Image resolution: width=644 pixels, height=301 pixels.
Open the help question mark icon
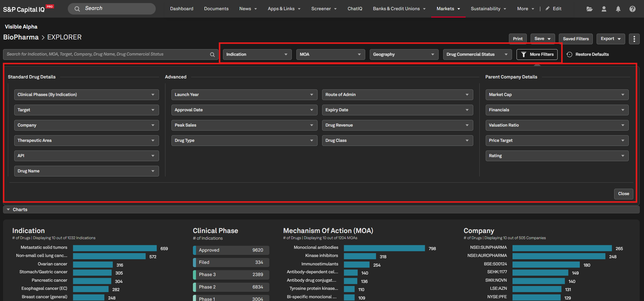632,9
